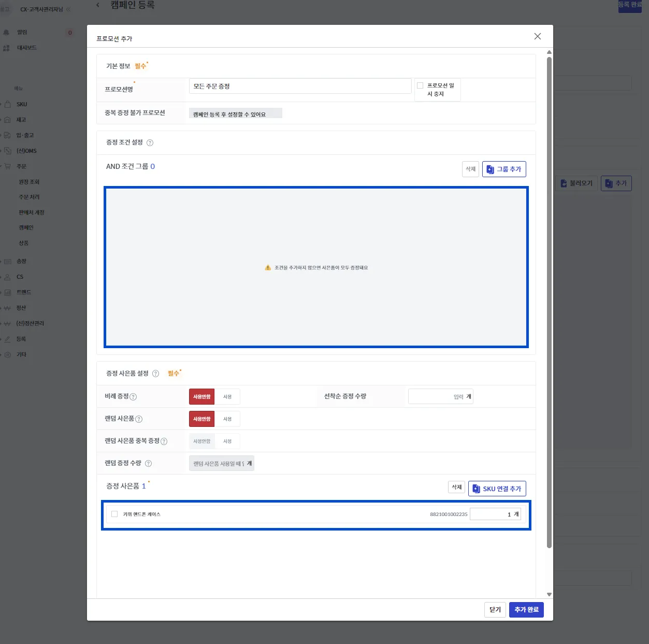Check the 키위 핸드폰 케이스 item checkbox

114,514
